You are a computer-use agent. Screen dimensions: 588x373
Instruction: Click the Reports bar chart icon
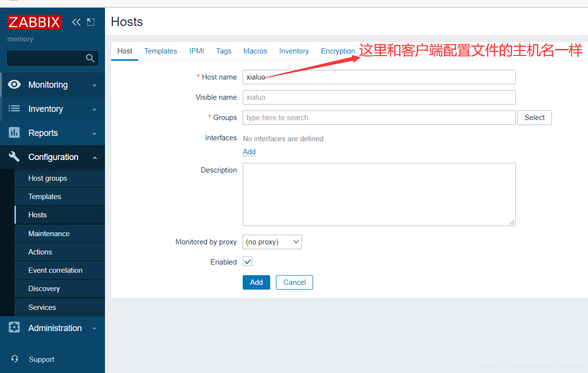tap(14, 133)
